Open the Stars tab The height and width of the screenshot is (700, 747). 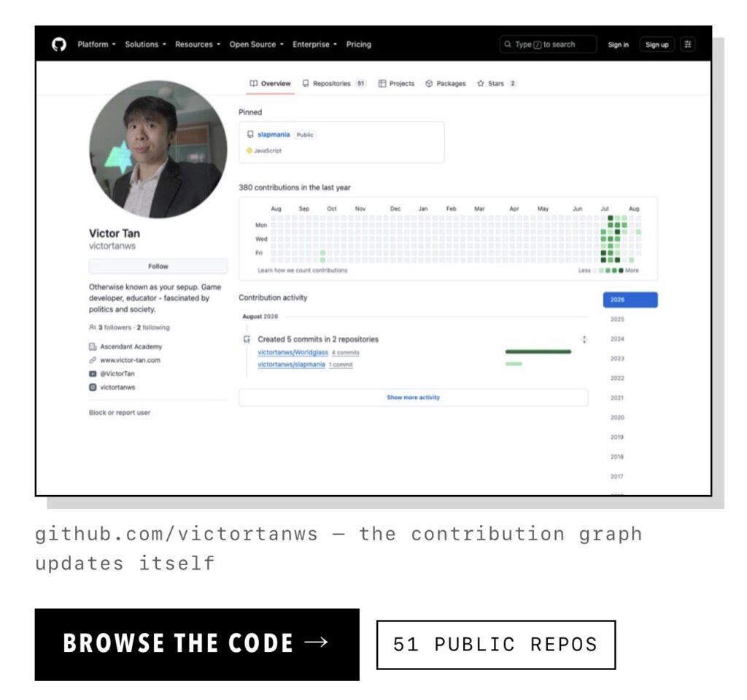point(496,83)
